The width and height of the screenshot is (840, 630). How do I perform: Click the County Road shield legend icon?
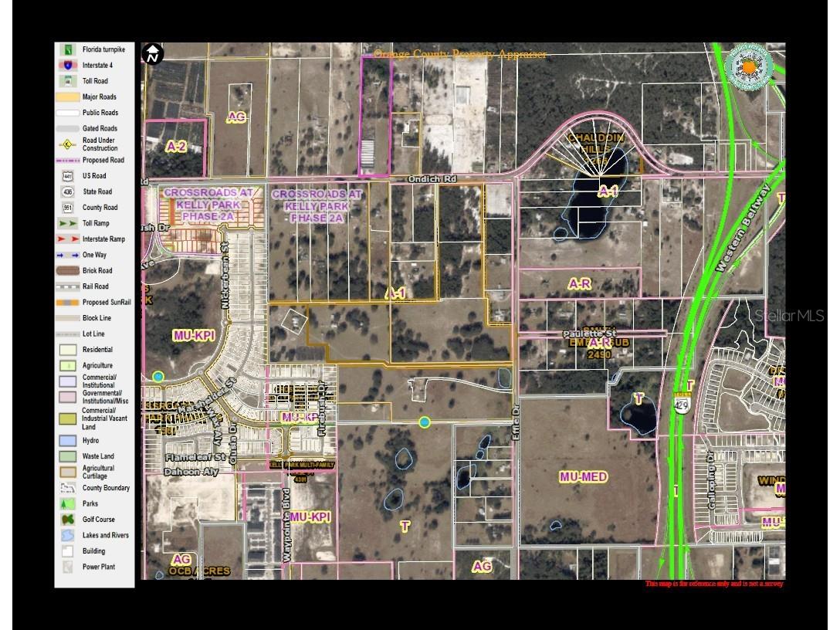tap(68, 208)
